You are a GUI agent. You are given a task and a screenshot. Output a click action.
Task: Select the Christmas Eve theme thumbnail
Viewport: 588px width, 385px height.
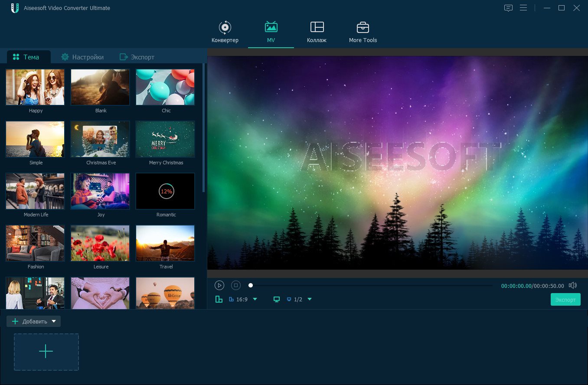point(100,139)
